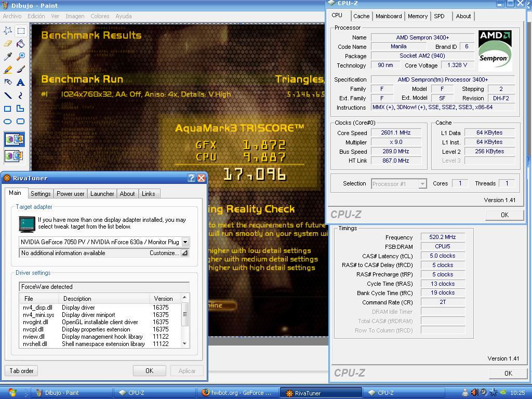Select the Line tool in Paint
The width and height of the screenshot is (532, 399).
tap(7, 96)
